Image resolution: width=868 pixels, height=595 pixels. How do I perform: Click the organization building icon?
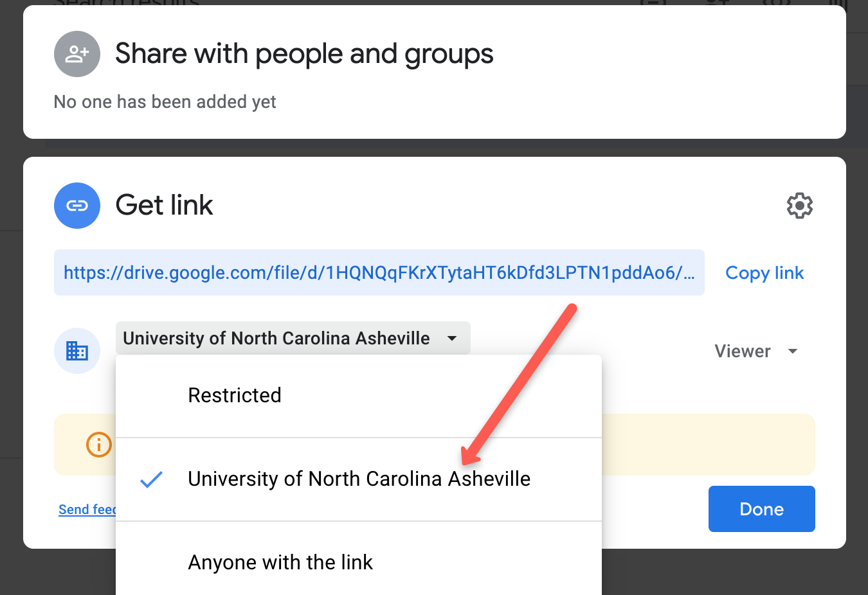coord(77,351)
